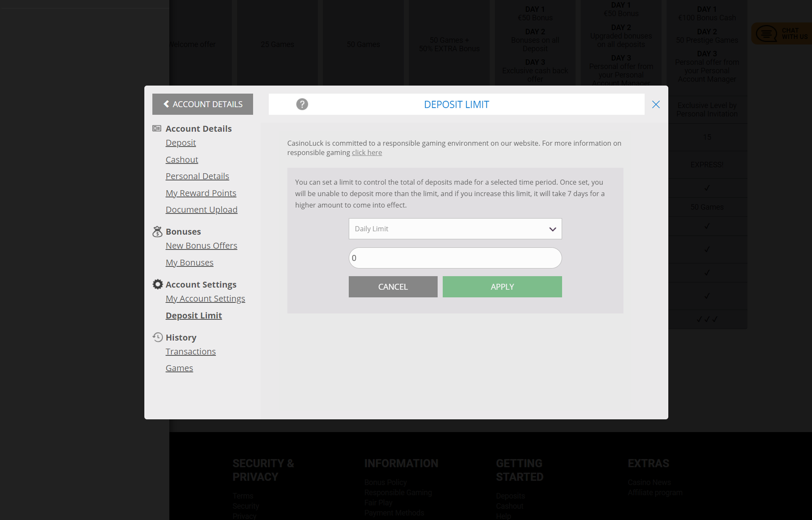View Transactions history
The width and height of the screenshot is (812, 520).
tap(191, 351)
